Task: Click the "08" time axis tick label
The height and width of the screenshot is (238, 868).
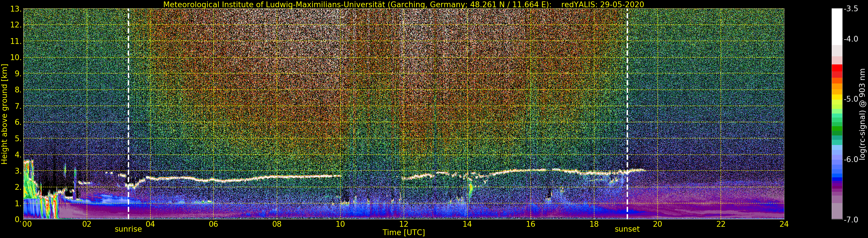Action: 277,224
